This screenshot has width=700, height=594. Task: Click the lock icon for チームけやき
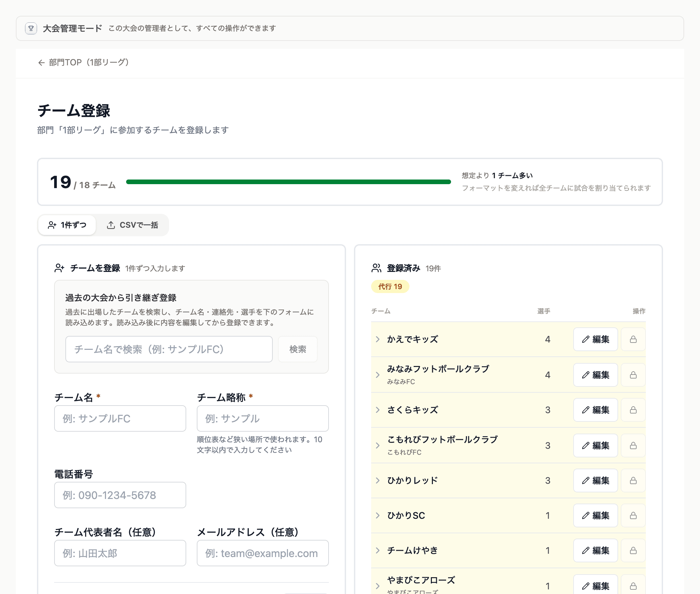(x=633, y=550)
